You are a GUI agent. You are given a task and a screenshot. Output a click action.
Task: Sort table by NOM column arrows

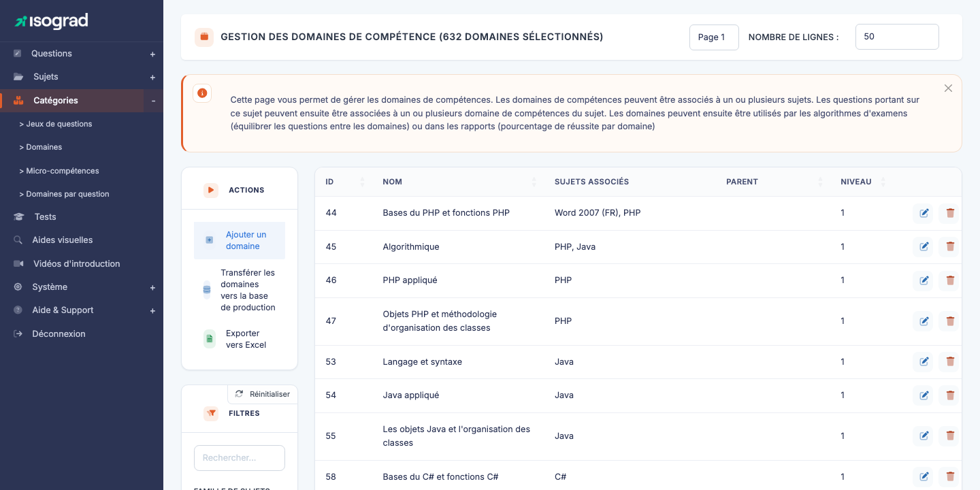coord(534,182)
